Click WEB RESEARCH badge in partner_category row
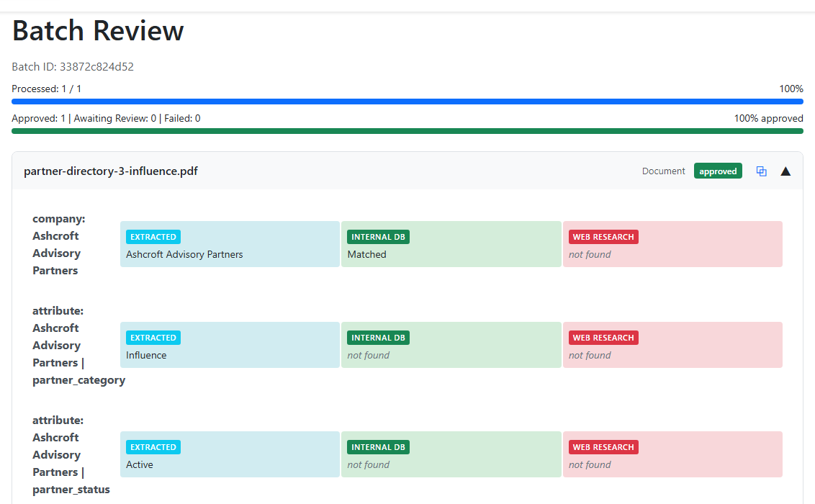Image resolution: width=815 pixels, height=504 pixels. [603, 338]
